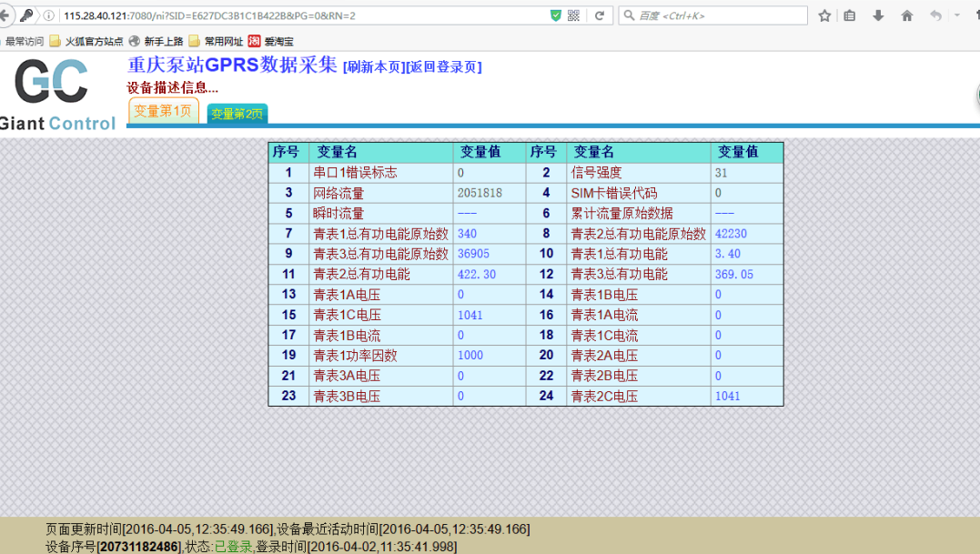Click the browser back arrow button

tap(5, 15)
